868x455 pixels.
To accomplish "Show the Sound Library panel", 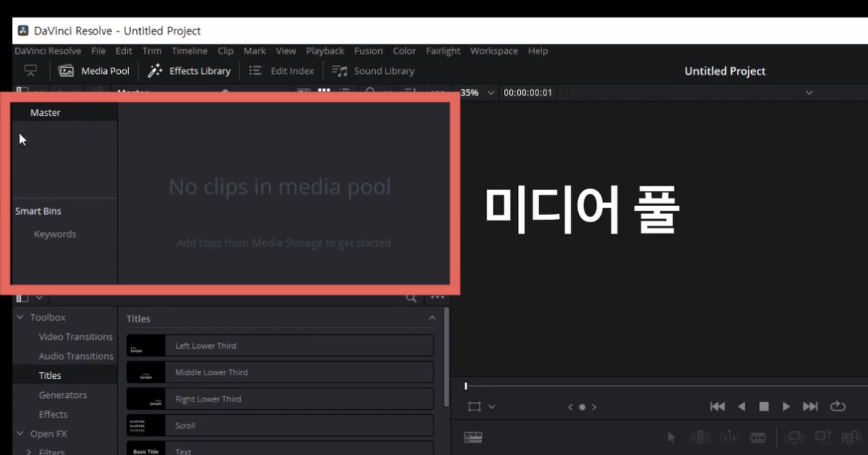I will (x=374, y=71).
